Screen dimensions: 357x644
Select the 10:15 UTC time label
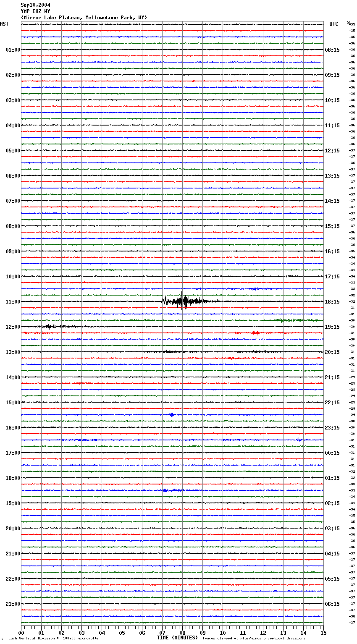(332, 100)
